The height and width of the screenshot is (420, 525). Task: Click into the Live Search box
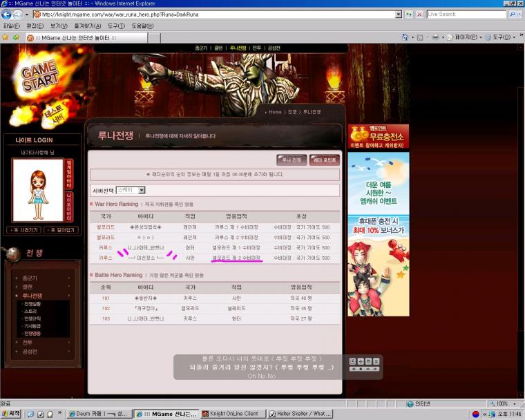point(466,15)
